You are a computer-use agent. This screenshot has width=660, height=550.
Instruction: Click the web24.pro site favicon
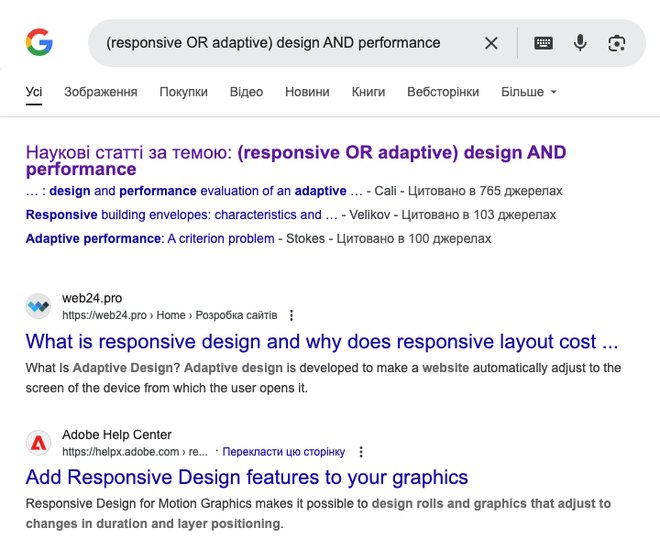point(39,306)
